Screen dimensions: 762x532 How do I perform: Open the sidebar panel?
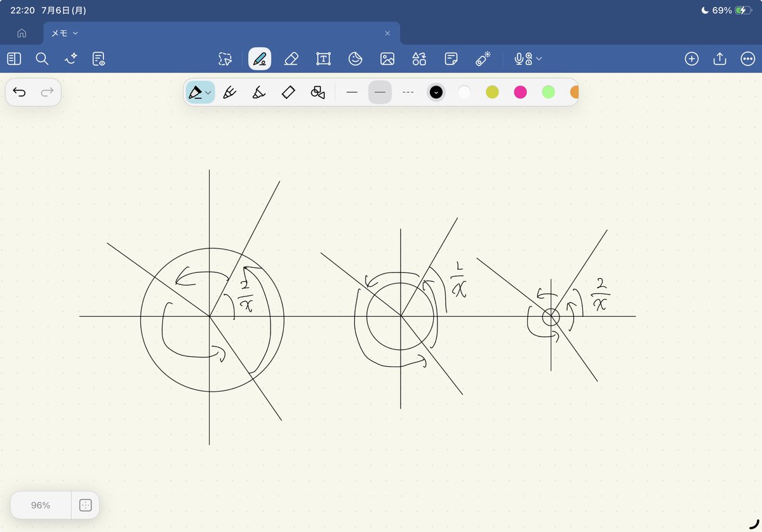point(14,59)
